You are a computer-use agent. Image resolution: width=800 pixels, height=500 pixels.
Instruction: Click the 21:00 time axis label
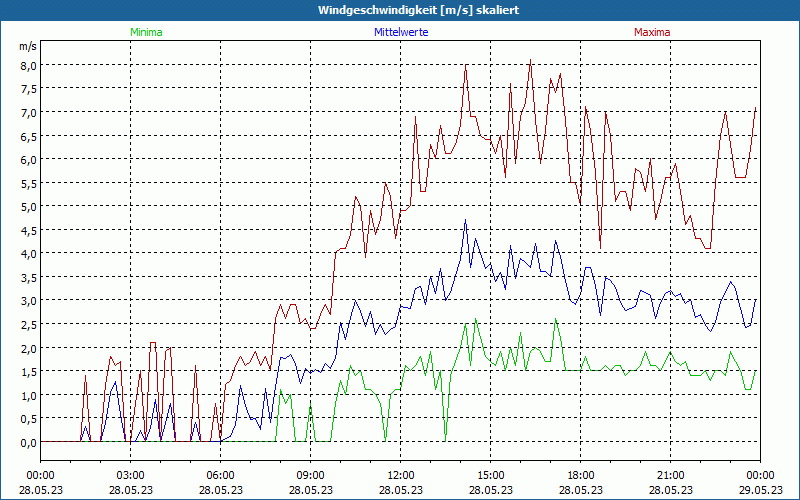coord(670,476)
